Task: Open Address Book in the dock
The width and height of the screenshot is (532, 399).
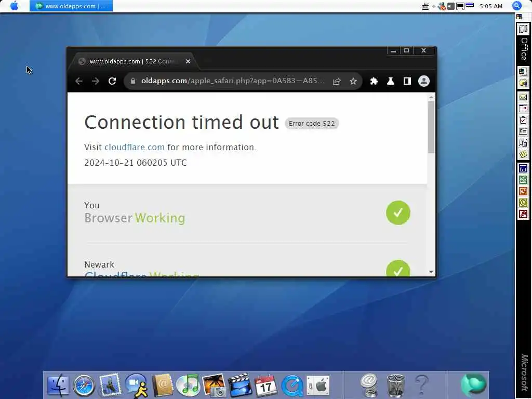Action: pyautogui.click(x=163, y=385)
